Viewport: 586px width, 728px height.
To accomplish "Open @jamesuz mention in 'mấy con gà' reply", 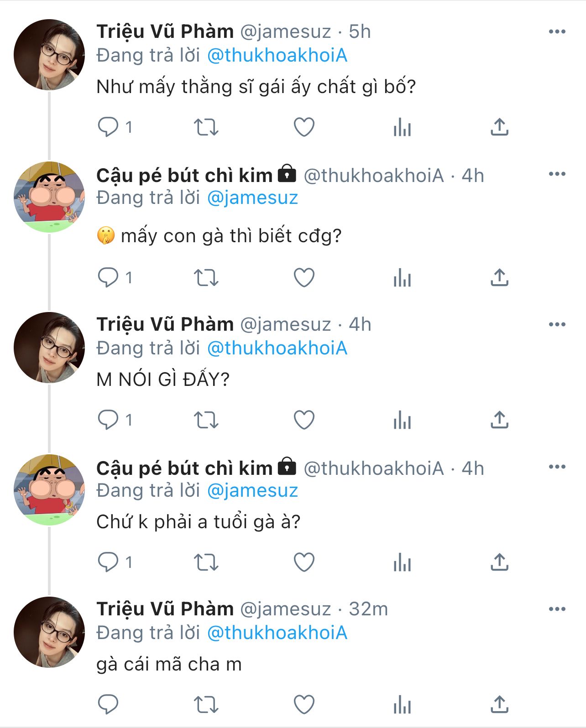I will [252, 198].
